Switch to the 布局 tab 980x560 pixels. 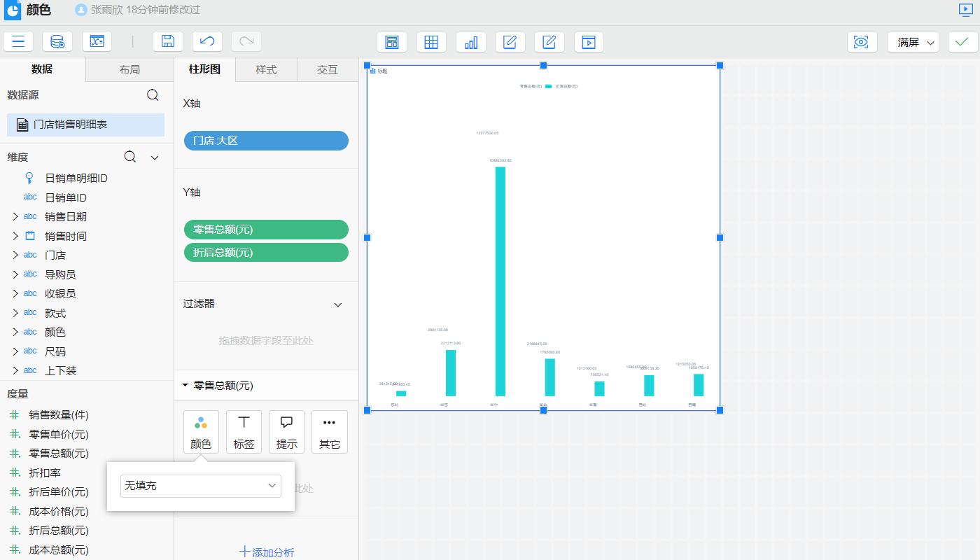pyautogui.click(x=129, y=70)
